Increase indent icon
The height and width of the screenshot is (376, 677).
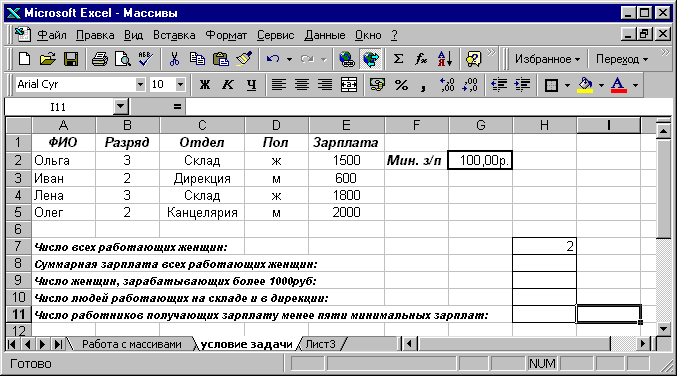522,85
